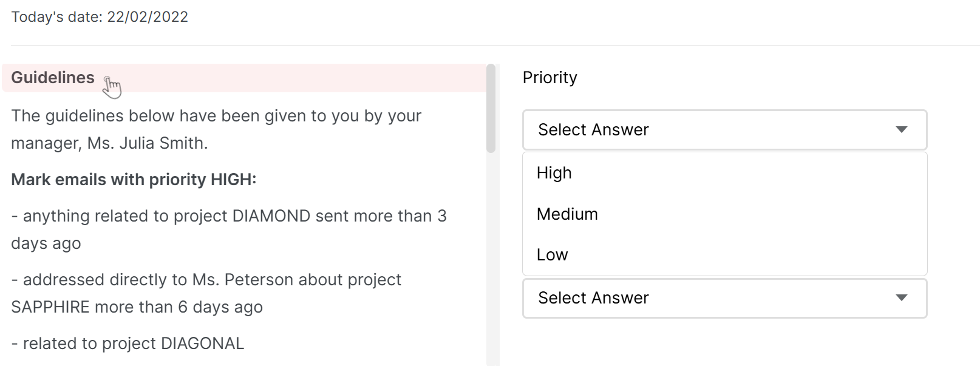Collapse the Guidelines section header
This screenshot has height=366, width=980.
[x=244, y=78]
